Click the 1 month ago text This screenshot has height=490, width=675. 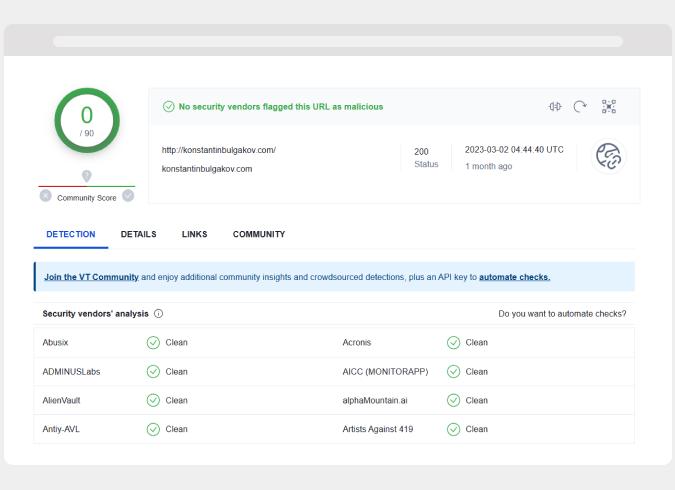[x=489, y=166]
